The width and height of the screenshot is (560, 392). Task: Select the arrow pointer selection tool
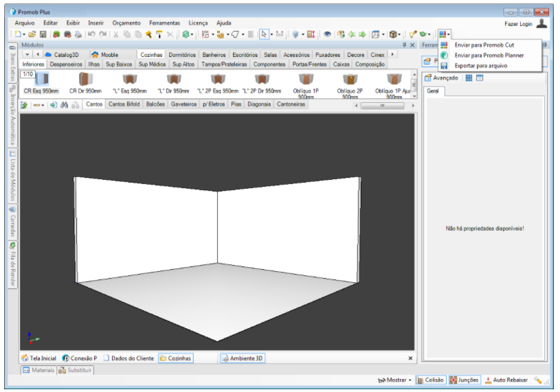pyautogui.click(x=264, y=34)
